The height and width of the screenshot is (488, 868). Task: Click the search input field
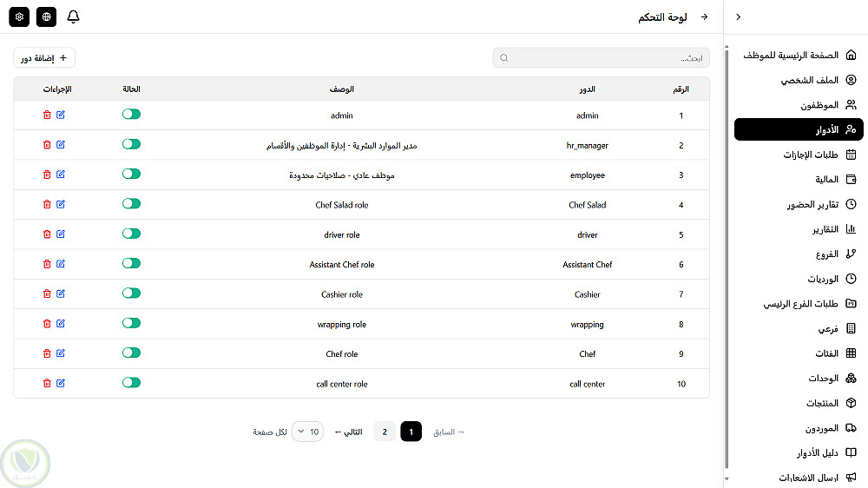[601, 58]
